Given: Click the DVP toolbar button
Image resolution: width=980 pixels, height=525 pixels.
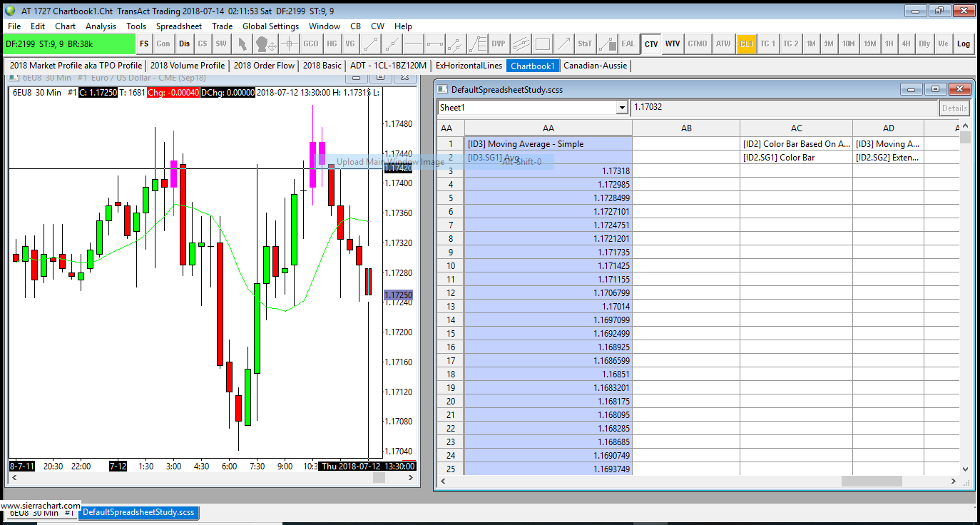Looking at the screenshot, I should (499, 44).
